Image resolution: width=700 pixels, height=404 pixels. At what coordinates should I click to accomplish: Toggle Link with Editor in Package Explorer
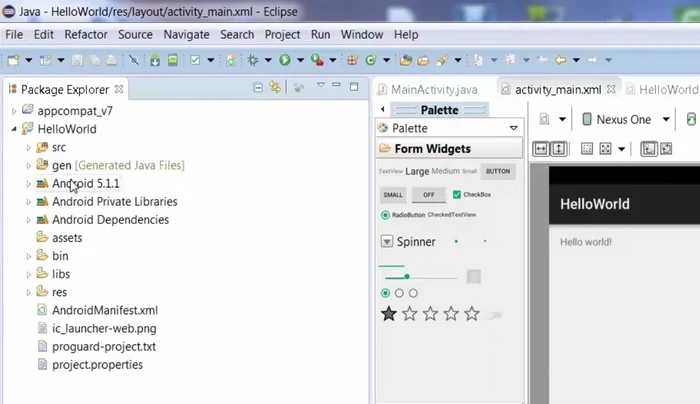275,87
